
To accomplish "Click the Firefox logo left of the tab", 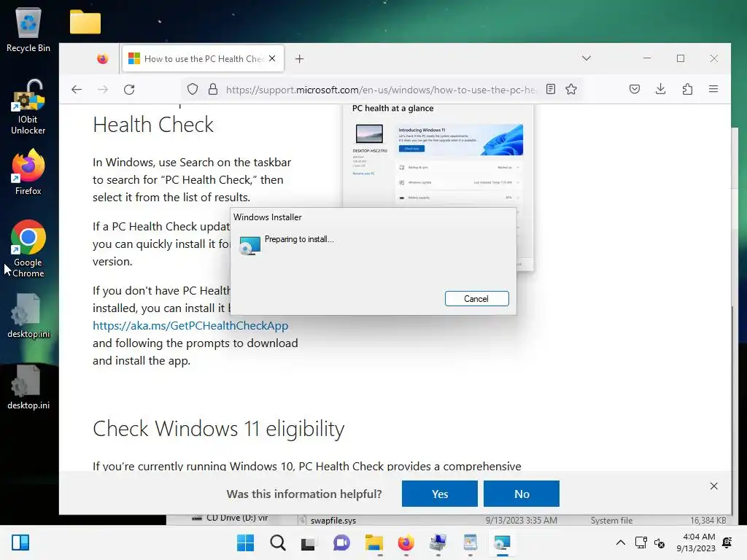I will point(102,58).
